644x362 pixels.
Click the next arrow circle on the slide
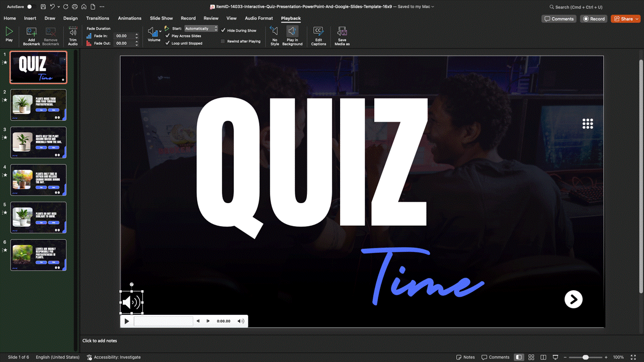coord(574,299)
